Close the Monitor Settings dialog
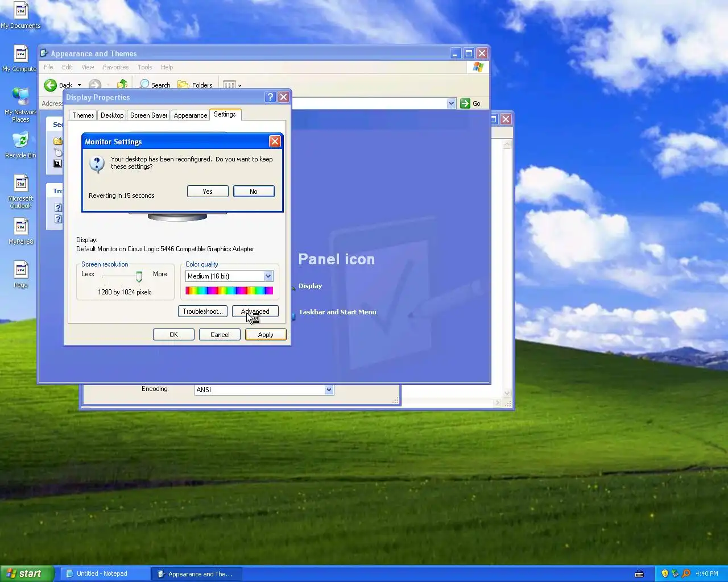Screen dimensions: 728x582 point(275,142)
